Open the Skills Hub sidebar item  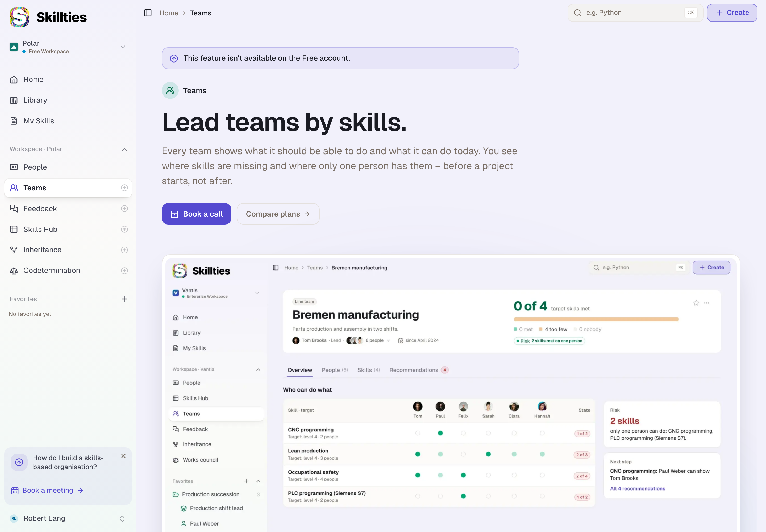click(x=68, y=229)
